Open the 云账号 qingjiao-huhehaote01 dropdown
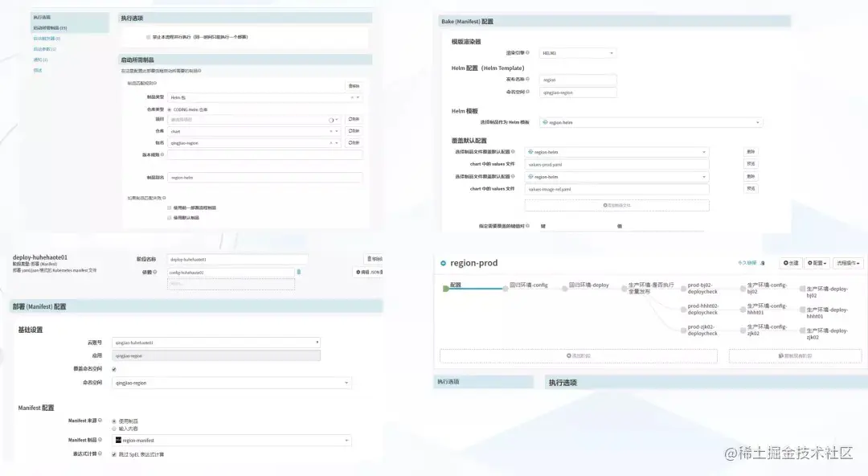868x476 pixels. (216, 343)
